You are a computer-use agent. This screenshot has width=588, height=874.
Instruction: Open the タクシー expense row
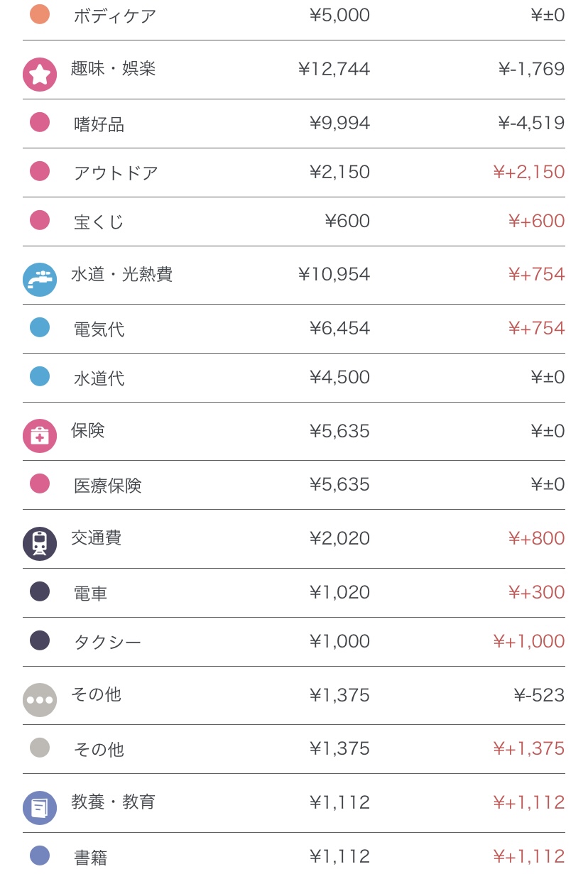[107, 642]
